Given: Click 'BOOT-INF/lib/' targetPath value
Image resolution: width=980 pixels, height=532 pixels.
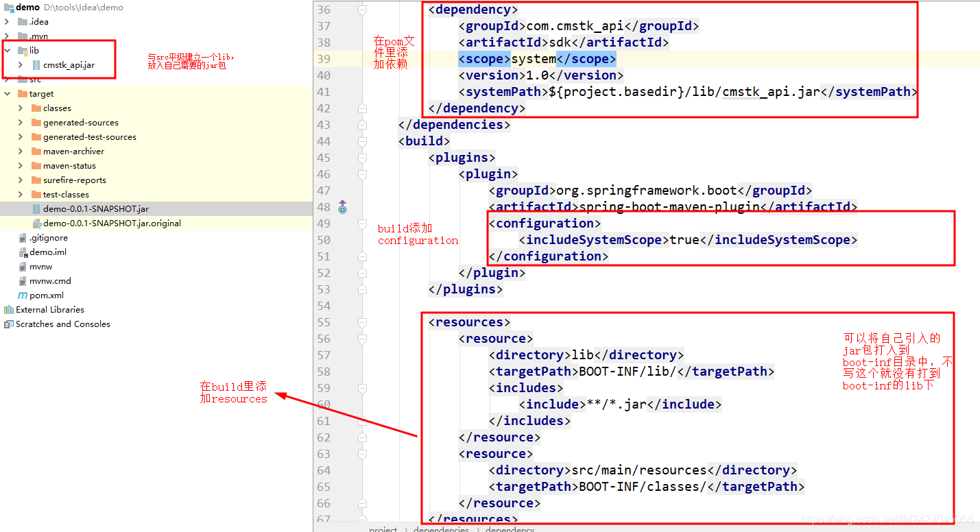Looking at the screenshot, I should 628,372.
